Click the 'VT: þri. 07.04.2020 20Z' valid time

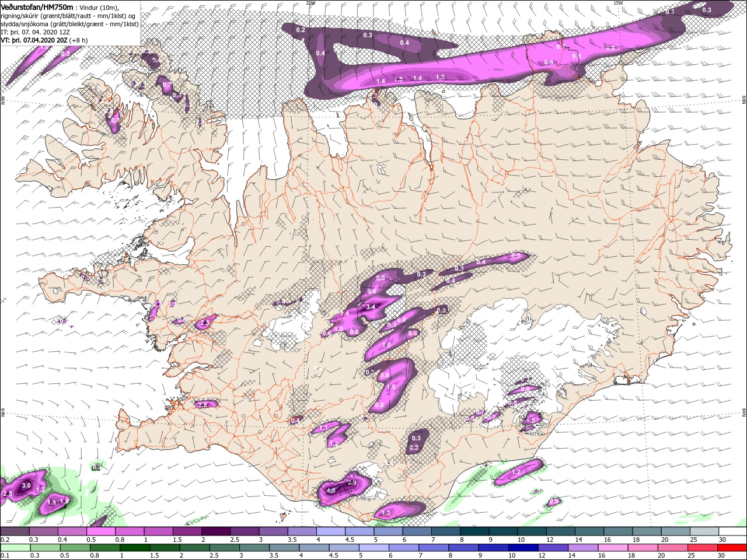tap(34, 40)
